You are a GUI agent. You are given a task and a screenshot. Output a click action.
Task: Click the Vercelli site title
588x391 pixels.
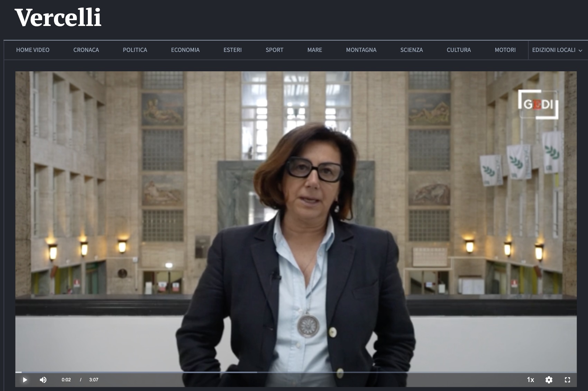[x=58, y=18]
